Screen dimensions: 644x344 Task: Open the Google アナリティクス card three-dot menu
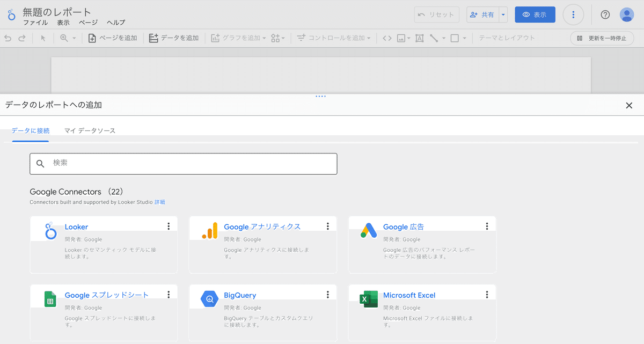(x=328, y=226)
